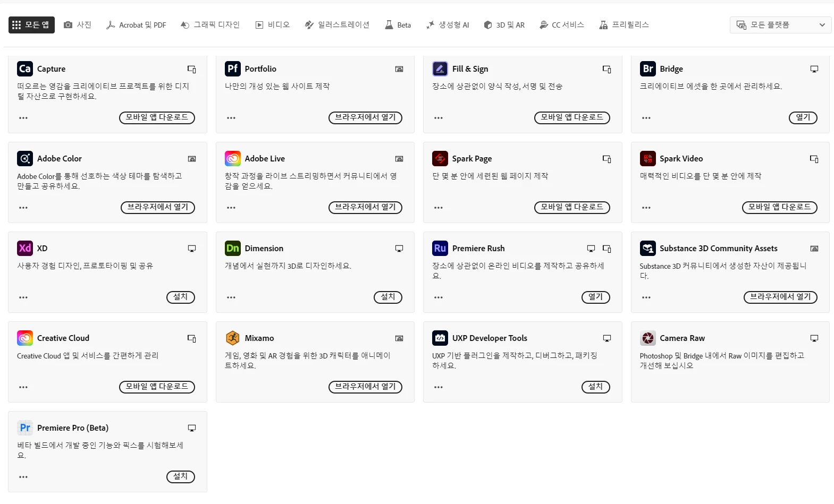Viewport: 834px width, 504px height.
Task: Click the Premiere Pro (Beta) icon
Action: 25,428
